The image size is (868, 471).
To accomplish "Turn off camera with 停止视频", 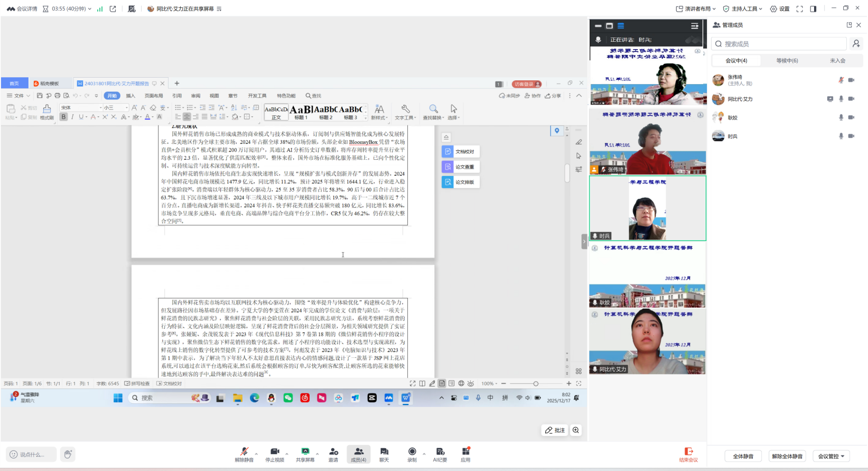I will [275, 454].
